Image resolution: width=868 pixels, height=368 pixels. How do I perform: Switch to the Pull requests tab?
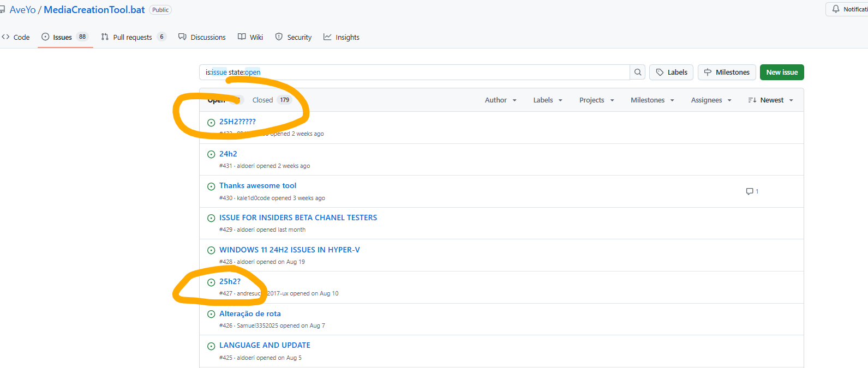133,37
